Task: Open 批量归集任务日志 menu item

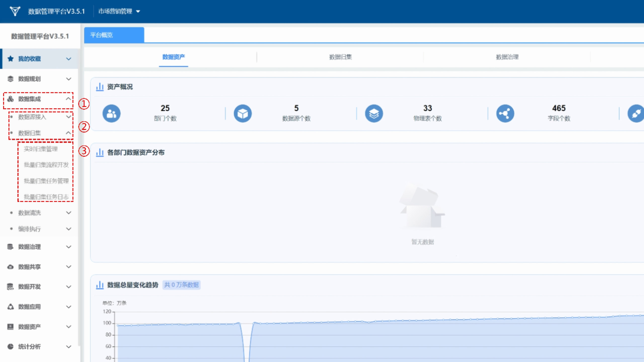Action: click(x=46, y=197)
